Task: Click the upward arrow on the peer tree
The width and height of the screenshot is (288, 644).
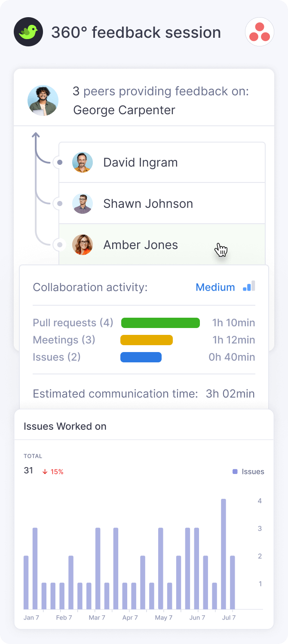Action: (36, 137)
